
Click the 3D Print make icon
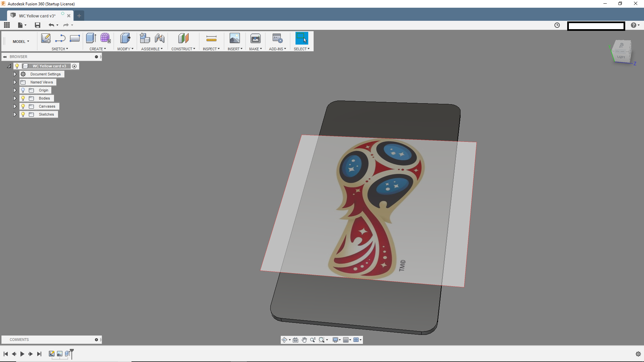pyautogui.click(x=256, y=38)
